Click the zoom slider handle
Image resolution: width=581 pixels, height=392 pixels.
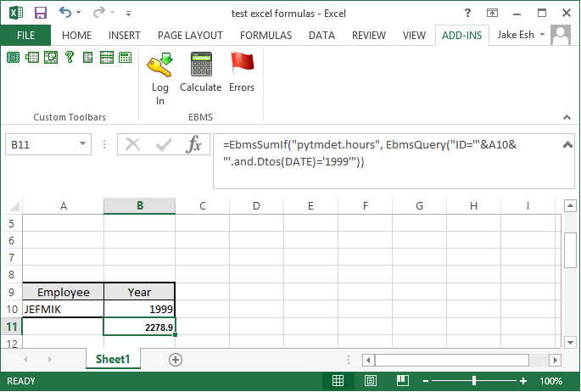point(474,381)
